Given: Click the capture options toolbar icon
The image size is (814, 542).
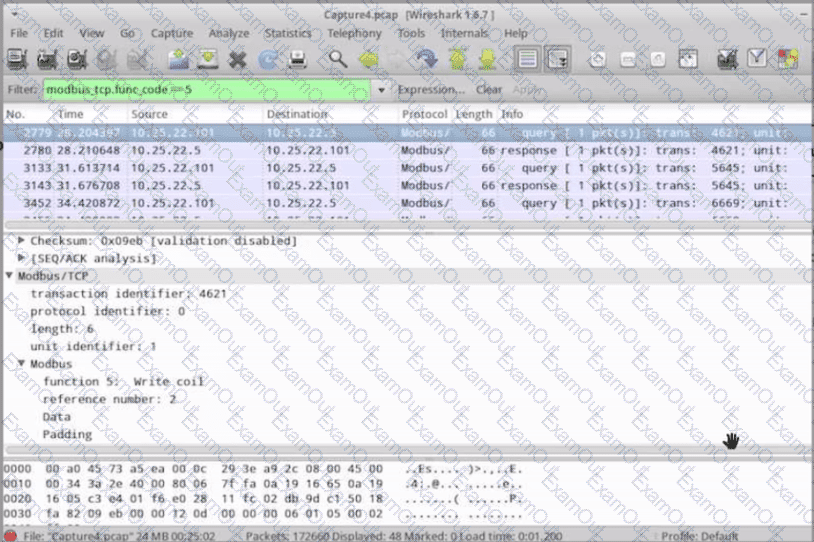Looking at the screenshot, I should click(47, 59).
